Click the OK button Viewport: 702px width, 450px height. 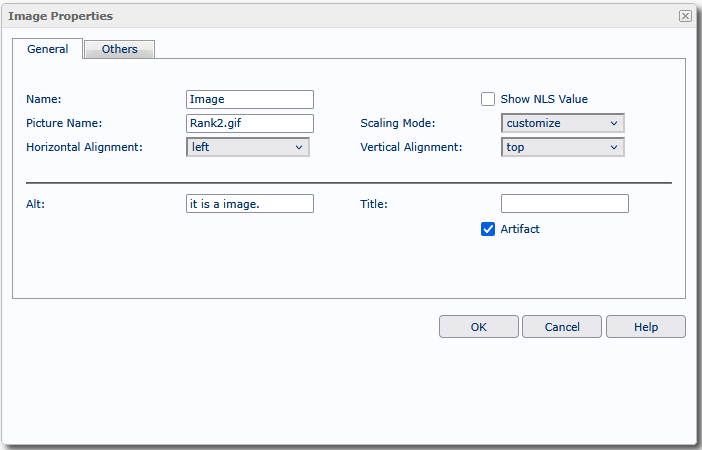478,327
